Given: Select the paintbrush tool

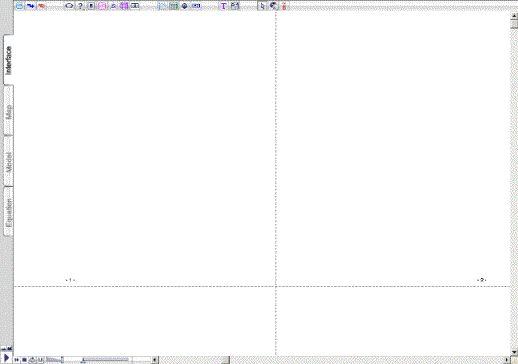Looking at the screenshot, I should pyautogui.click(x=274, y=6).
